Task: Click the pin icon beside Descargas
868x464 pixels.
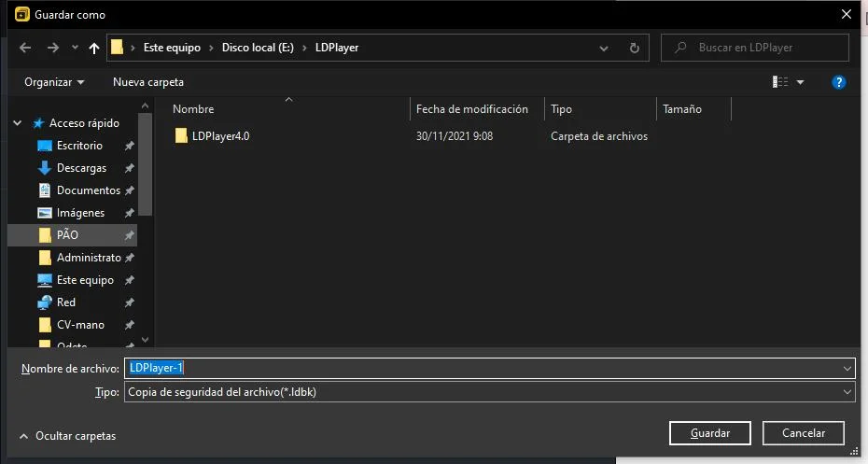Action: tap(129, 168)
